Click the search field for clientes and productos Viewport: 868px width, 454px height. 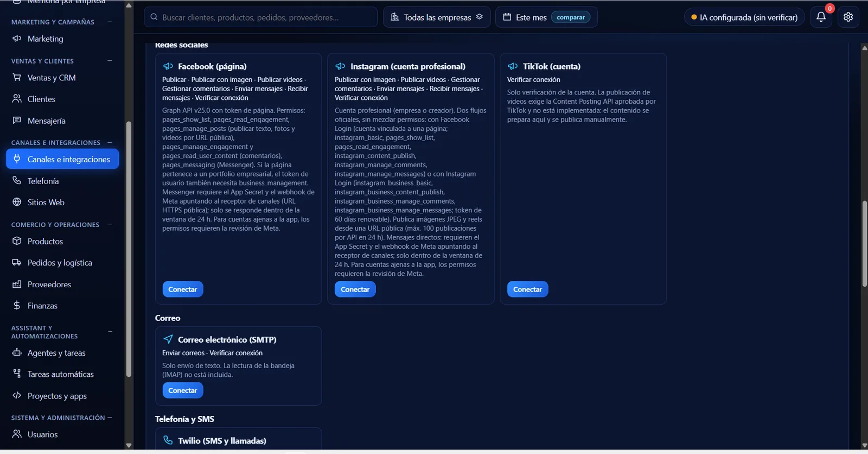click(261, 17)
